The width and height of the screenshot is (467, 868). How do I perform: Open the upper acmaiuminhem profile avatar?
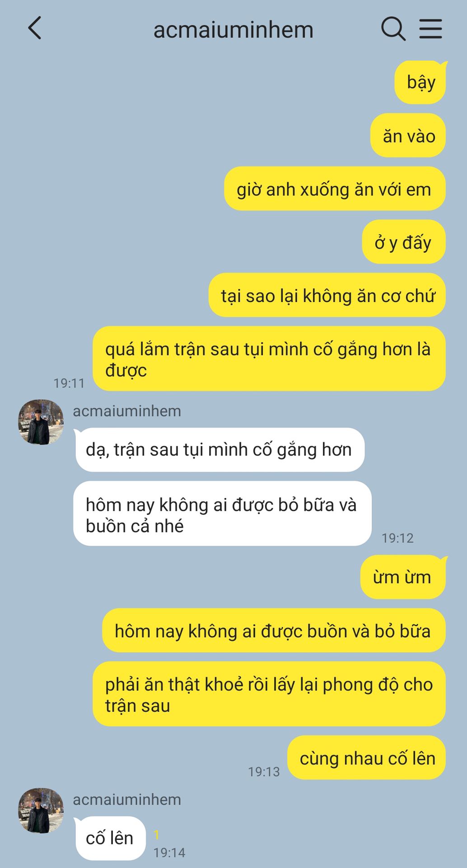coord(41,422)
